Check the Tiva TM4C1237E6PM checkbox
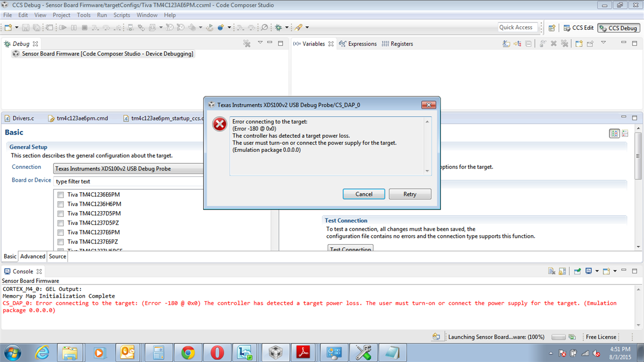 61,233
